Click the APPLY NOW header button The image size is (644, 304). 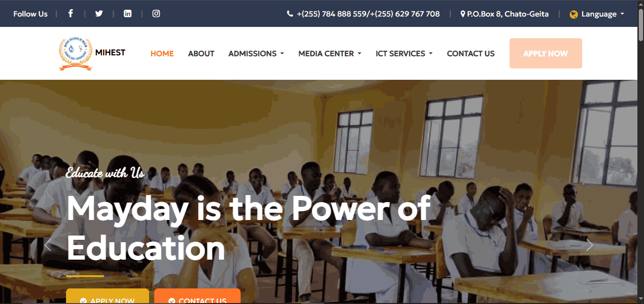(546, 53)
